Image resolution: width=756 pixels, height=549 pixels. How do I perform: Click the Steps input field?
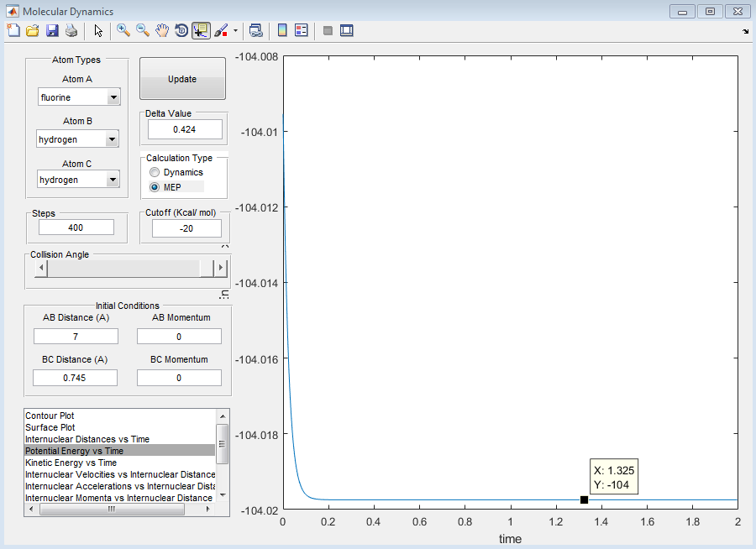[x=76, y=227]
